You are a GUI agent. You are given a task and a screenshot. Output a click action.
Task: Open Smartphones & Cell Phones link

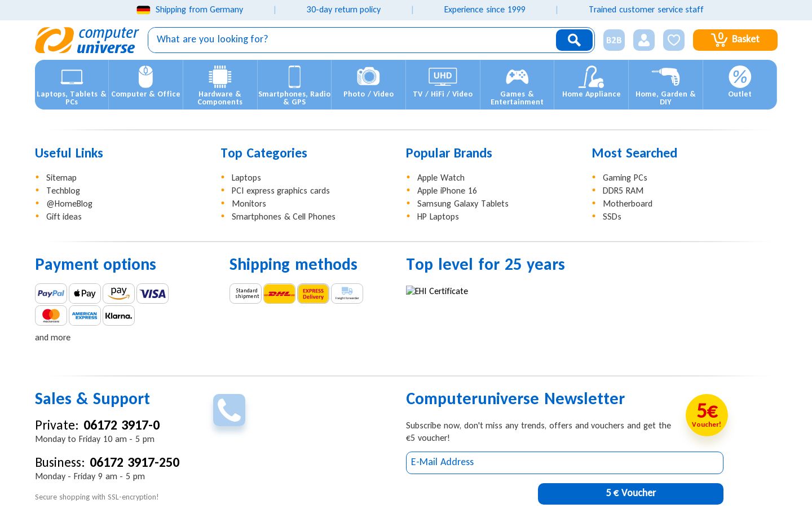[x=284, y=217]
